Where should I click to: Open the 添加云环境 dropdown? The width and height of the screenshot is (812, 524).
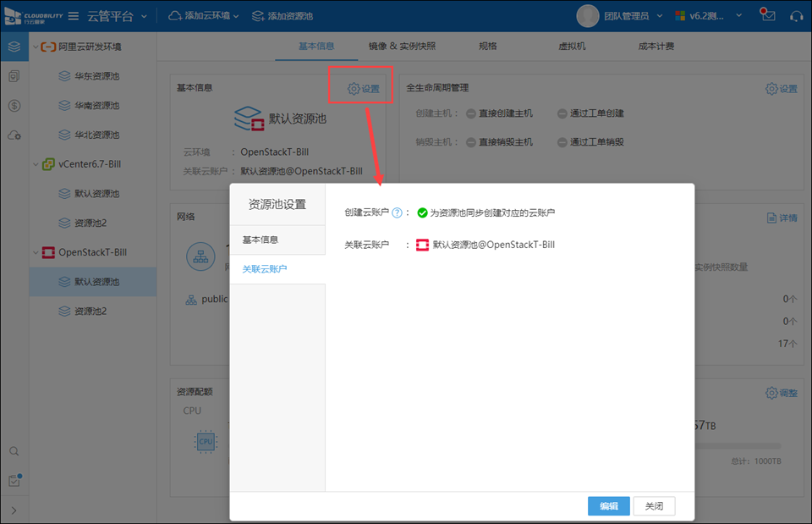point(204,16)
